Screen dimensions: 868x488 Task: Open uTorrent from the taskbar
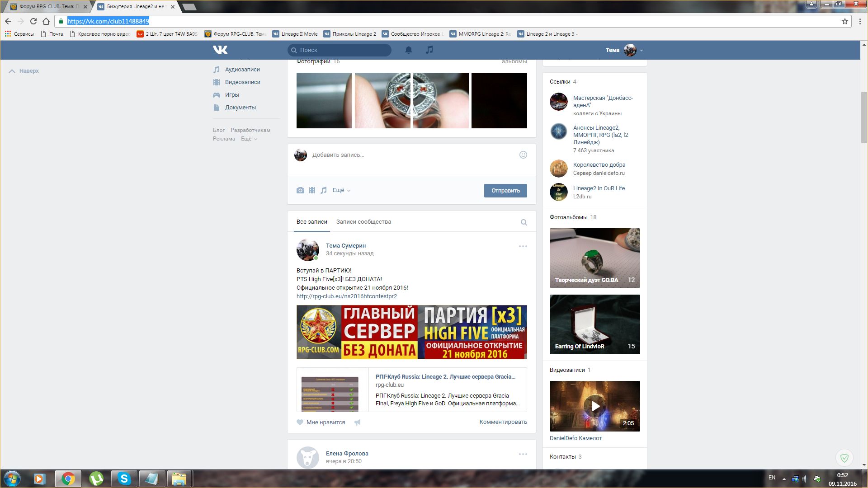click(x=96, y=479)
